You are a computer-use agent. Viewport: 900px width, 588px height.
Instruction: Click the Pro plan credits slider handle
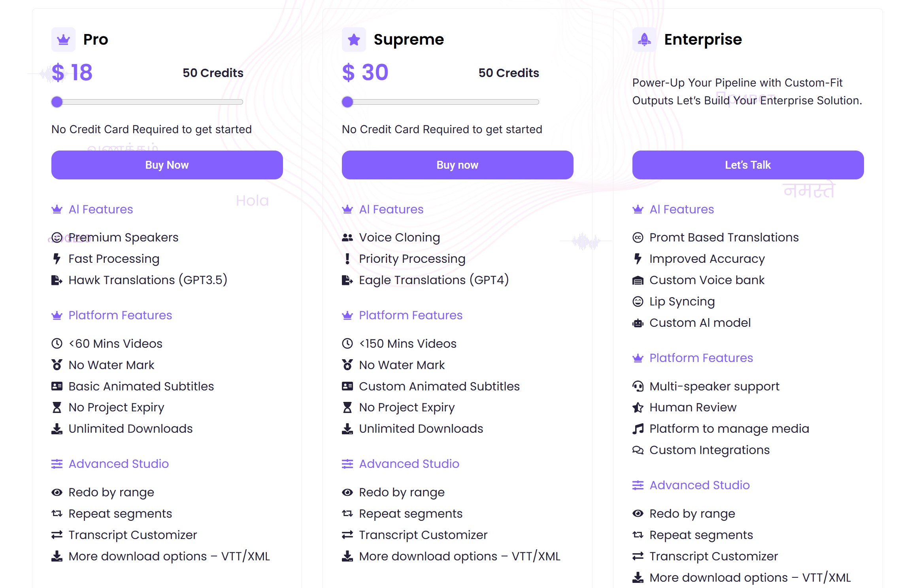click(x=57, y=102)
